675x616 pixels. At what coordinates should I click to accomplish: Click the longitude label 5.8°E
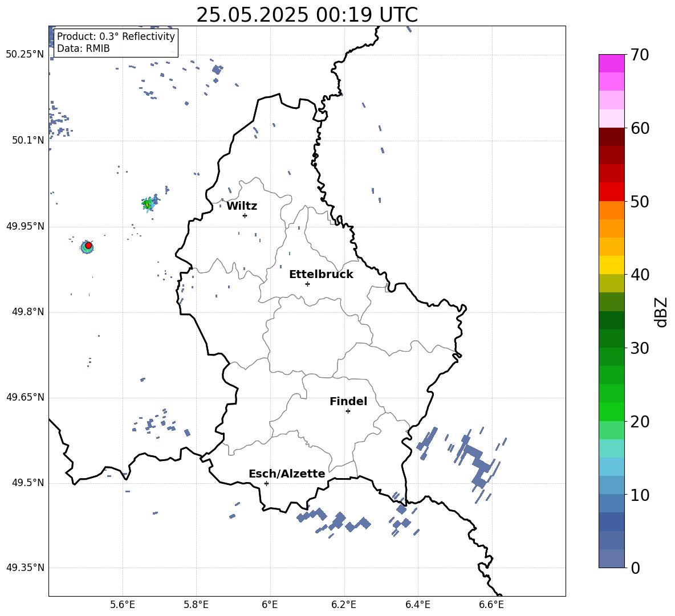coord(196,605)
